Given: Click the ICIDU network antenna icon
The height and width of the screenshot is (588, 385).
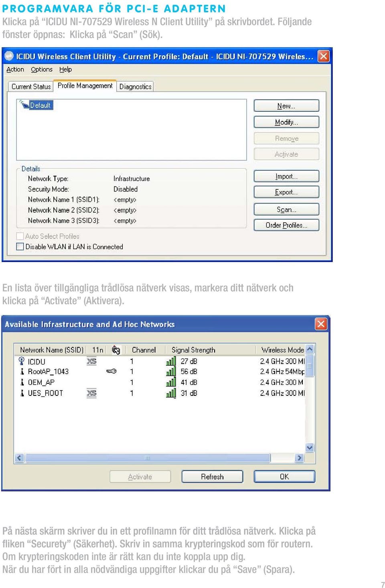Looking at the screenshot, I should (22, 361).
